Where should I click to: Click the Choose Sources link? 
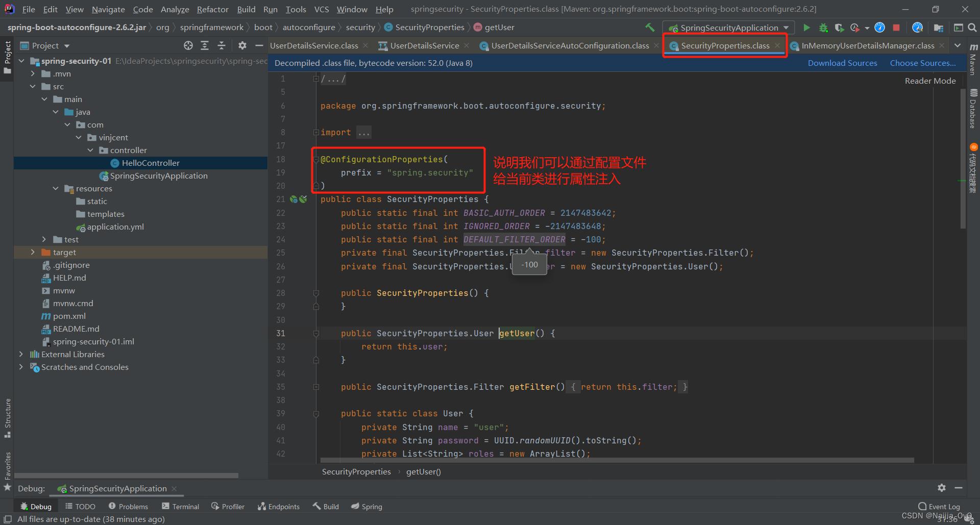922,63
